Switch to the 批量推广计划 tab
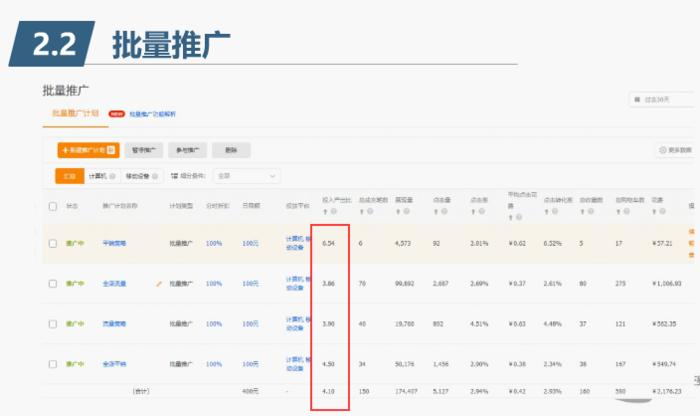700x416 pixels. 75,113
